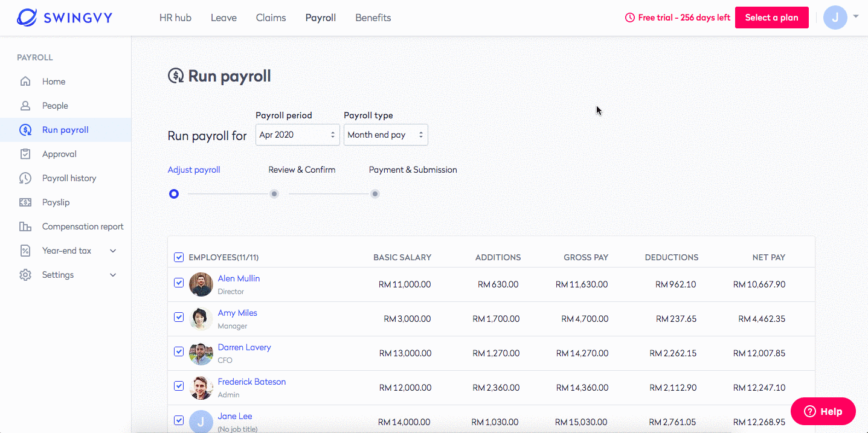
Task: Click Jane Lee's J avatar
Action: click(201, 422)
